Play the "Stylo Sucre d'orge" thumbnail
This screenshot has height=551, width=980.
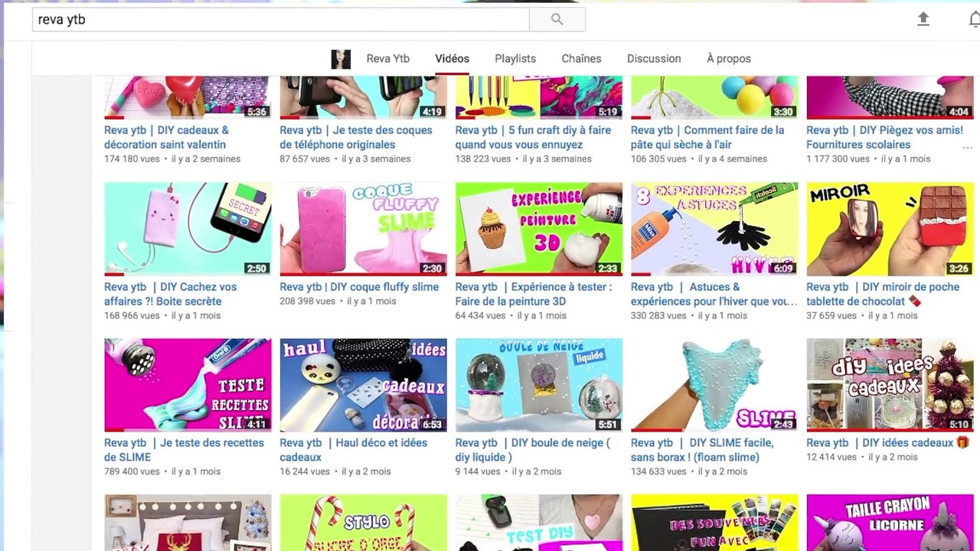click(363, 523)
